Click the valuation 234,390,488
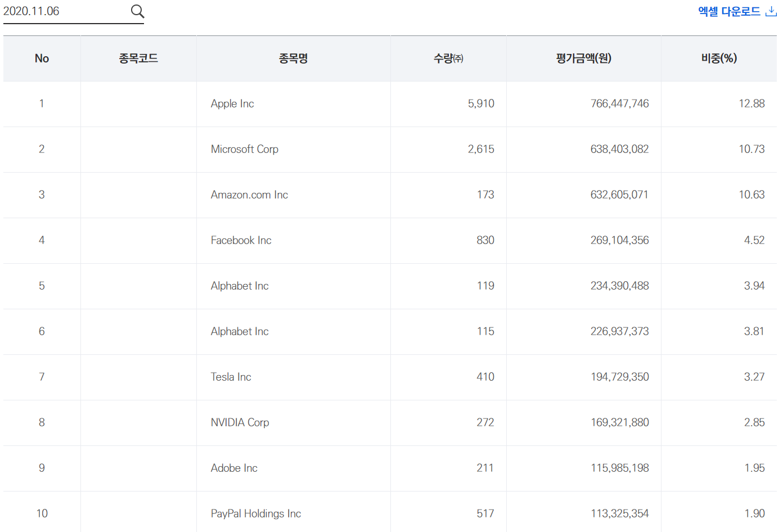 point(619,286)
